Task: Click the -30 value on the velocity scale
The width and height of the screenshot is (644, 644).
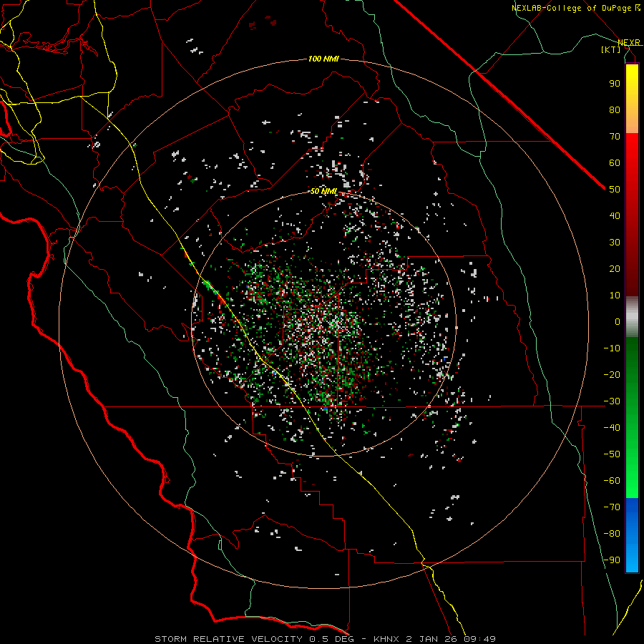Action: point(612,401)
